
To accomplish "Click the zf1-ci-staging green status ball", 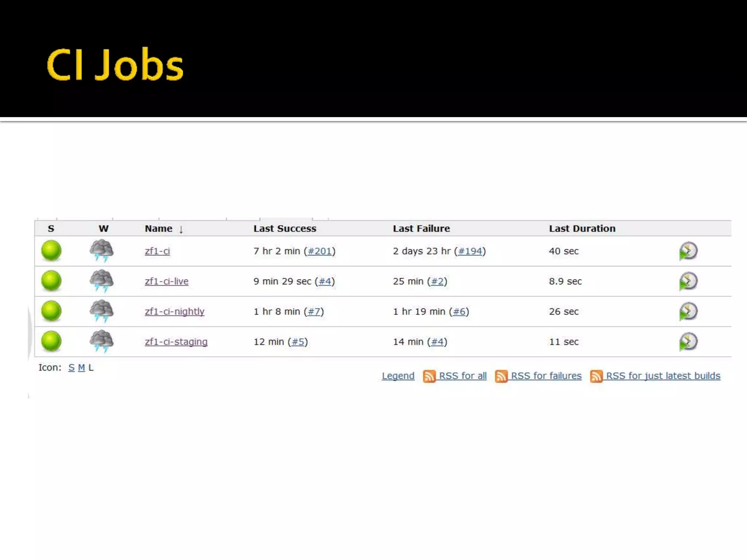I will (x=51, y=341).
